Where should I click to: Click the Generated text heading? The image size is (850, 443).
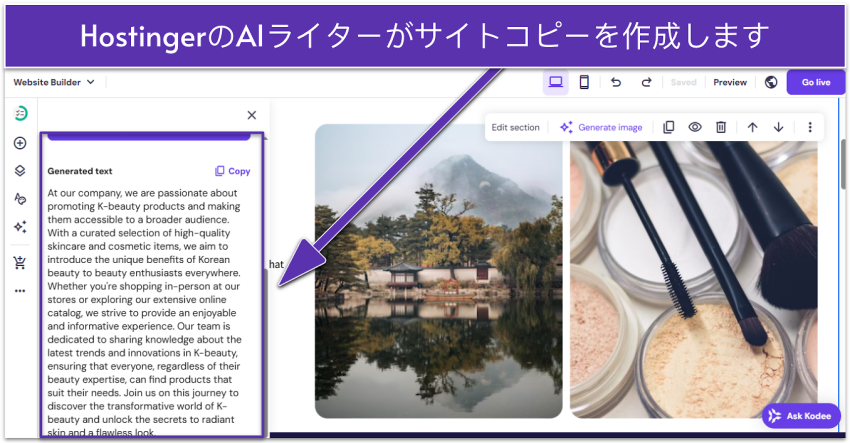point(80,171)
